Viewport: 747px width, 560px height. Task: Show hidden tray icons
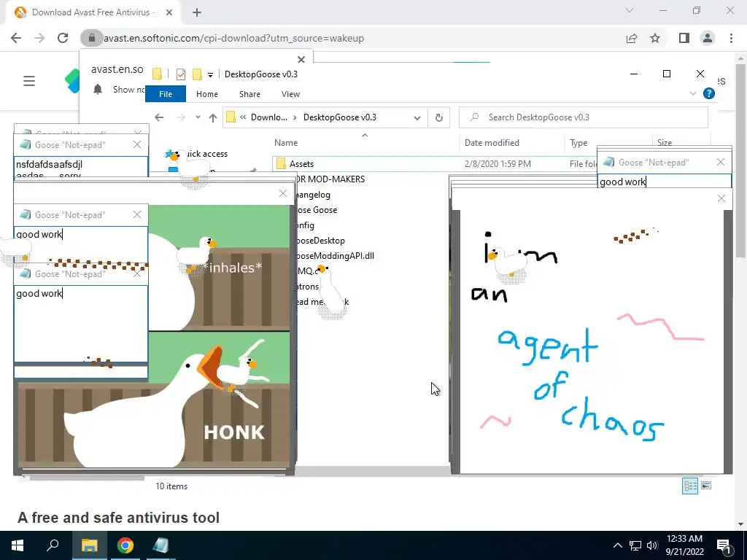617,545
